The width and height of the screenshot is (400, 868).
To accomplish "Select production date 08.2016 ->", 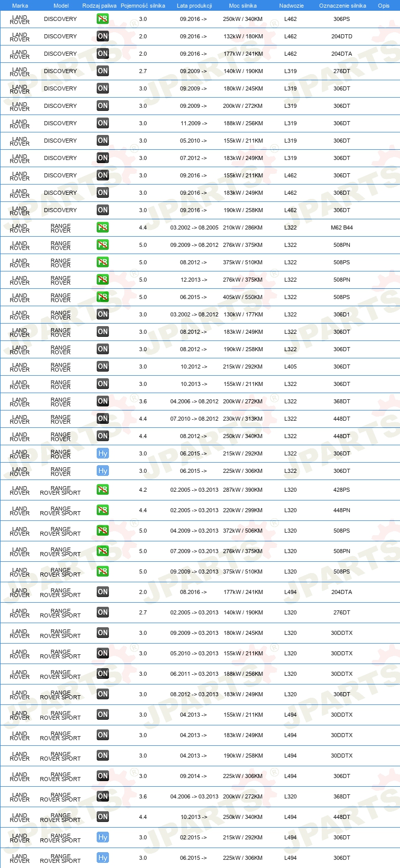I will [x=193, y=592].
